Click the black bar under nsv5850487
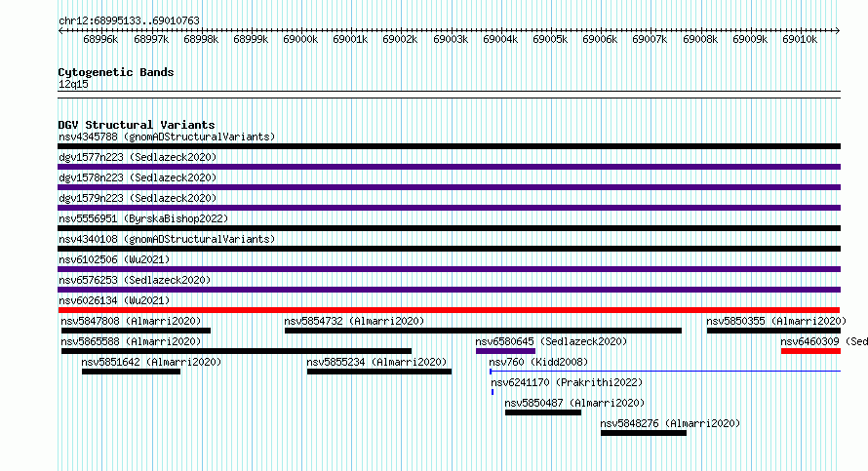The image size is (868, 471). (x=543, y=412)
